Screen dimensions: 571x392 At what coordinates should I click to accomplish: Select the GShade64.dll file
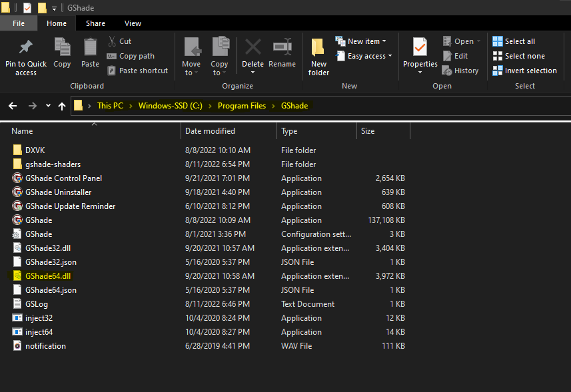click(48, 276)
